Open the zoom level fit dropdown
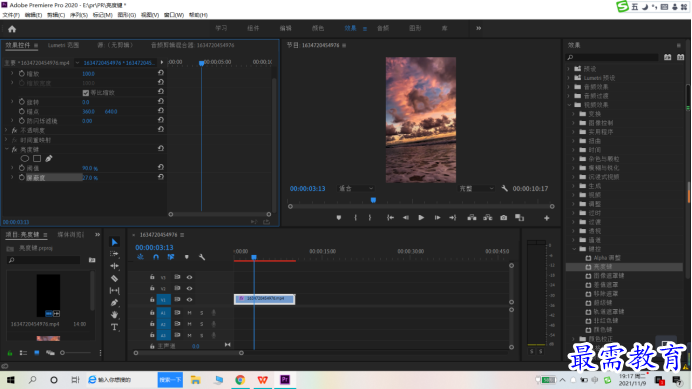The image size is (692, 389). [x=356, y=189]
